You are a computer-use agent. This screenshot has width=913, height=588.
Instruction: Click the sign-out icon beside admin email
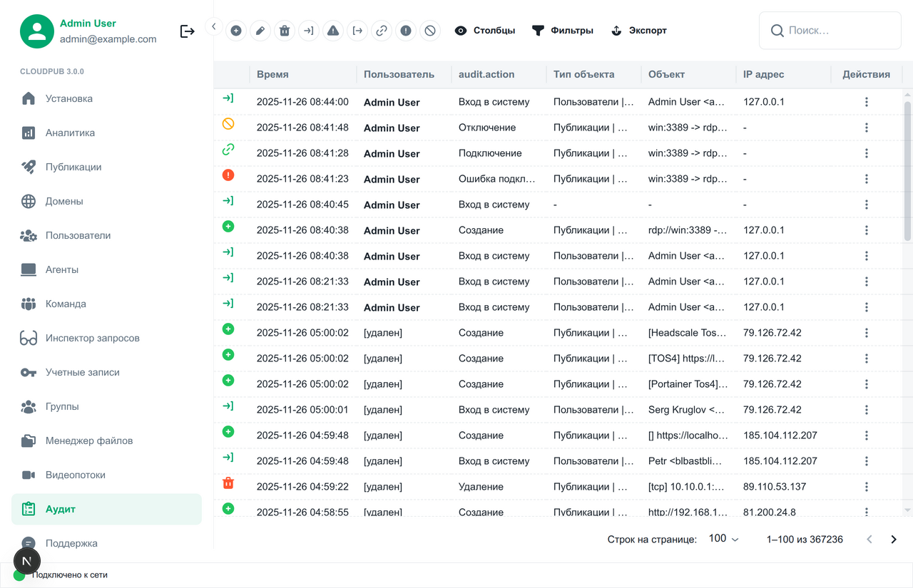pyautogui.click(x=188, y=31)
